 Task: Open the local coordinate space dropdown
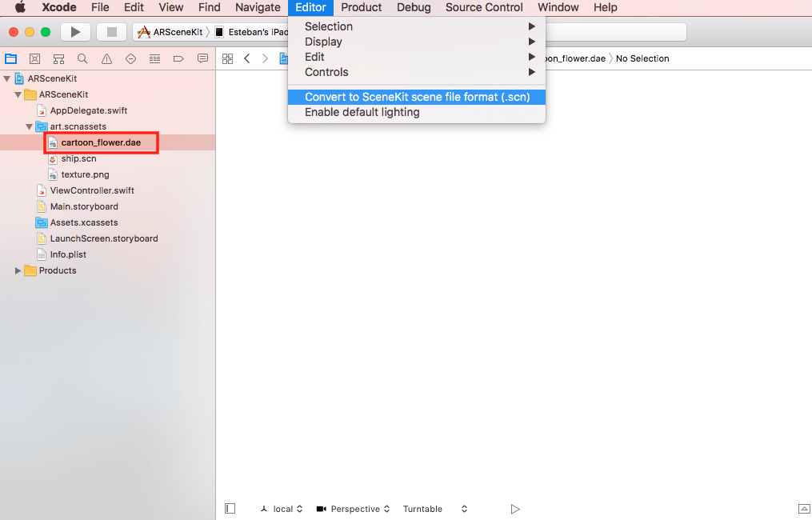pos(282,509)
